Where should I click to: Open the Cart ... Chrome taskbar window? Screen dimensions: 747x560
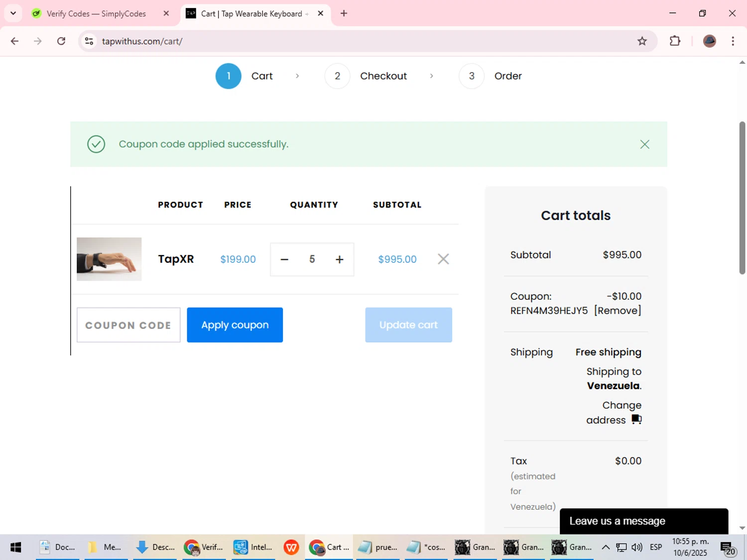(x=329, y=548)
